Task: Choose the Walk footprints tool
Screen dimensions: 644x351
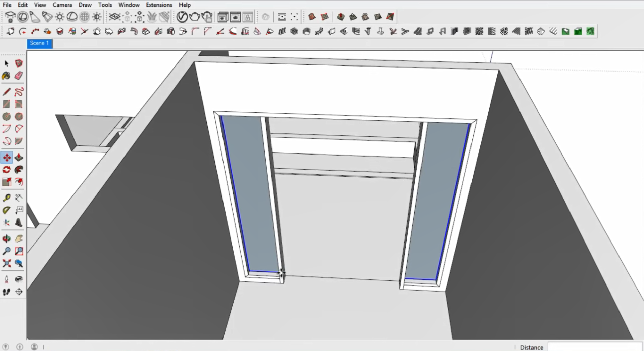Action: (6, 292)
